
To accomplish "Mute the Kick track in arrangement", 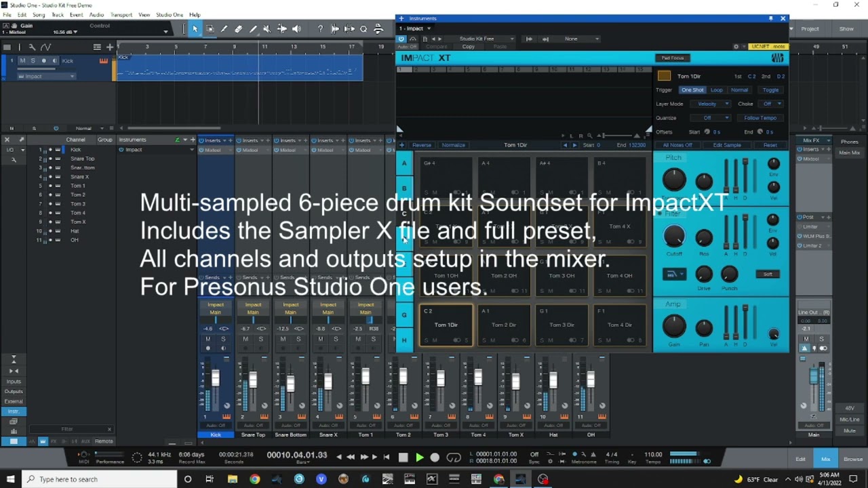I will (x=22, y=61).
